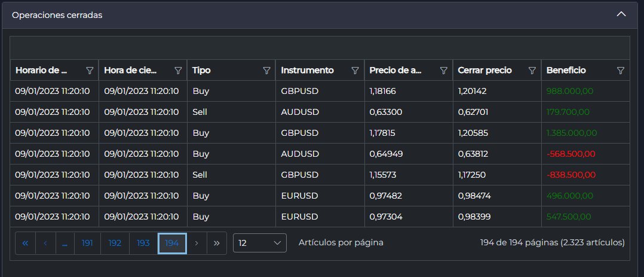Select current page 194
Viewport: 644px width, 277px height.
point(172,243)
